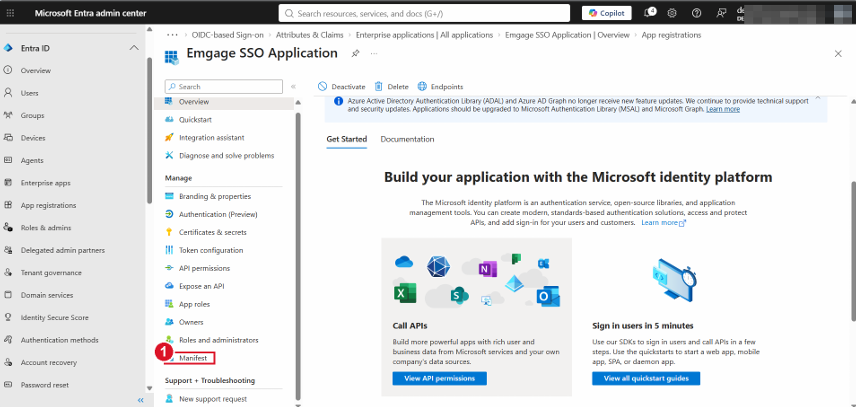Open Overview in Entra ID sidebar
This screenshot has height=407, width=856.
[x=35, y=70]
